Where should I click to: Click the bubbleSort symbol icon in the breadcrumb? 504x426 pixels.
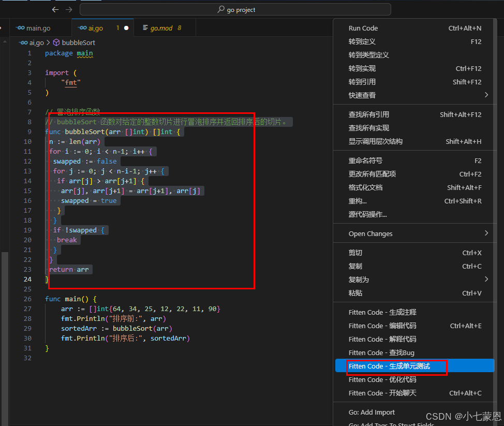click(x=56, y=43)
